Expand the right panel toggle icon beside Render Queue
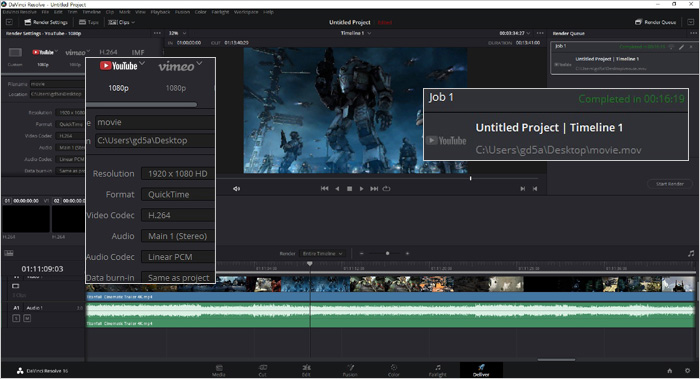This screenshot has height=379, width=700. pyautogui.click(x=691, y=22)
